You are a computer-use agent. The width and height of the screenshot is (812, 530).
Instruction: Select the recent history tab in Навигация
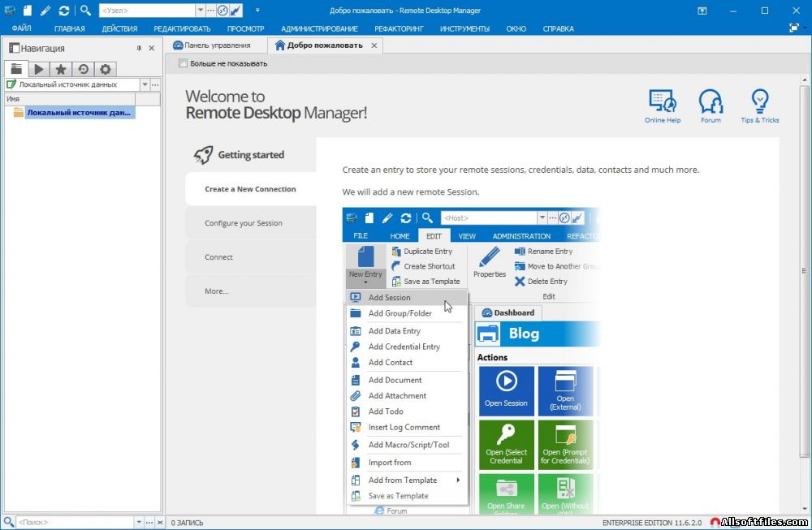(83, 69)
